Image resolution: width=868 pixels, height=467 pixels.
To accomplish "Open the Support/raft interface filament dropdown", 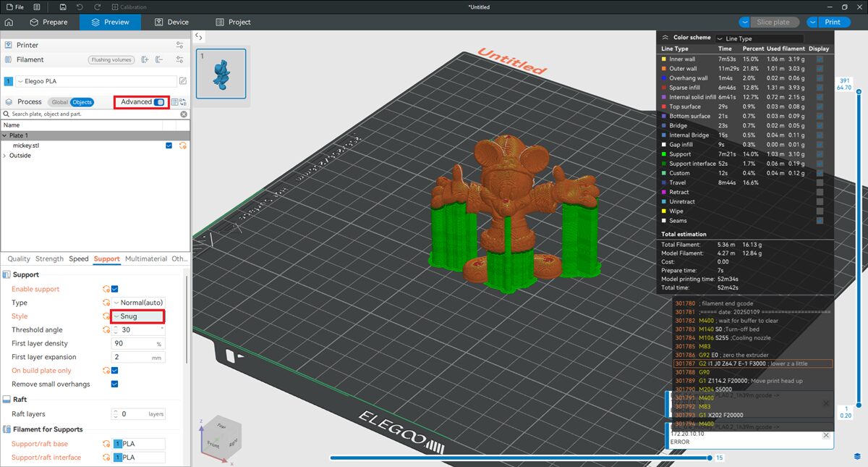I will tap(139, 458).
